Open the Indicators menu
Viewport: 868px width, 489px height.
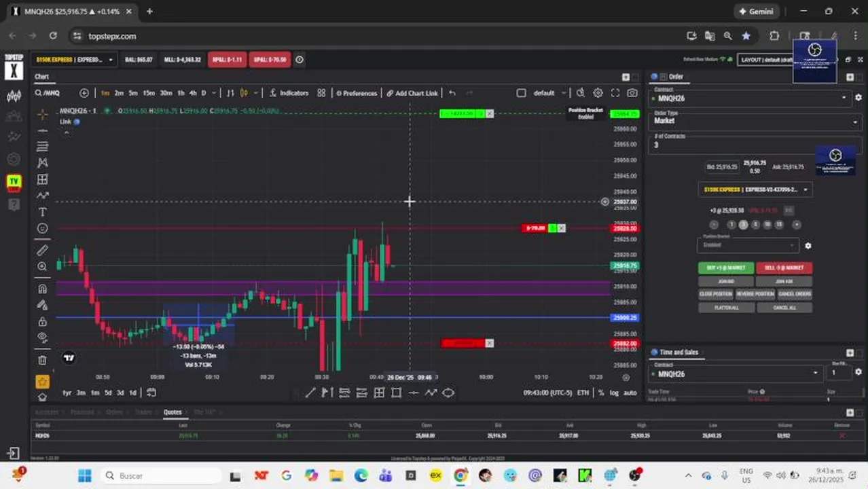(x=289, y=93)
